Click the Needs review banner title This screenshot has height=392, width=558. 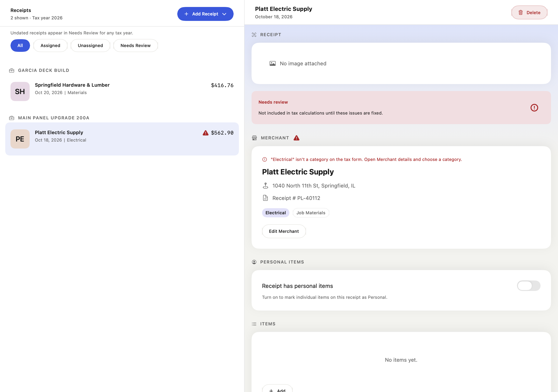point(273,102)
